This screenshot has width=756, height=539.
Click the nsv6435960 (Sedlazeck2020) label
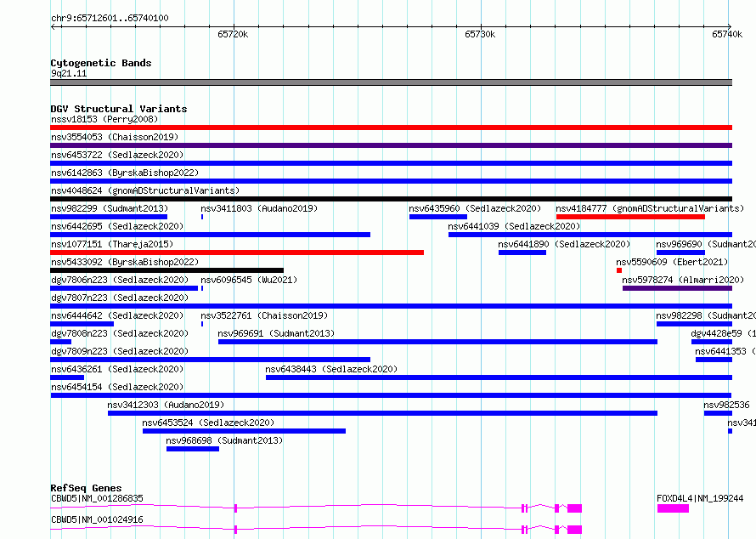[475, 208]
